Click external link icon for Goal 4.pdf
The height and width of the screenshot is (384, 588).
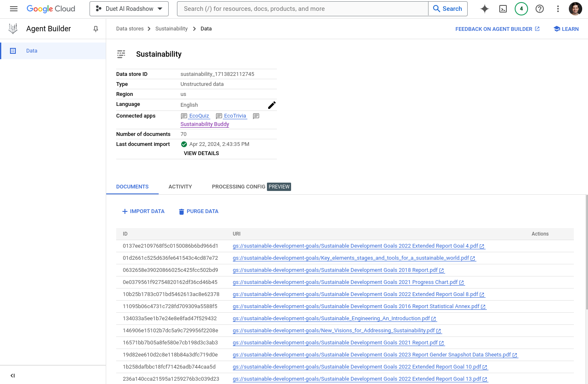482,246
